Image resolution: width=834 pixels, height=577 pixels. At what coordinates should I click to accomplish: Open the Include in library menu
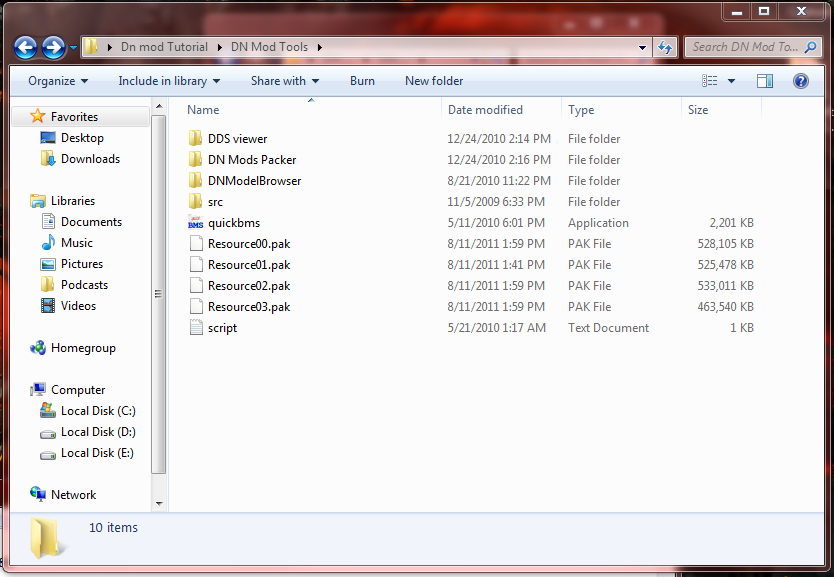[x=169, y=81]
